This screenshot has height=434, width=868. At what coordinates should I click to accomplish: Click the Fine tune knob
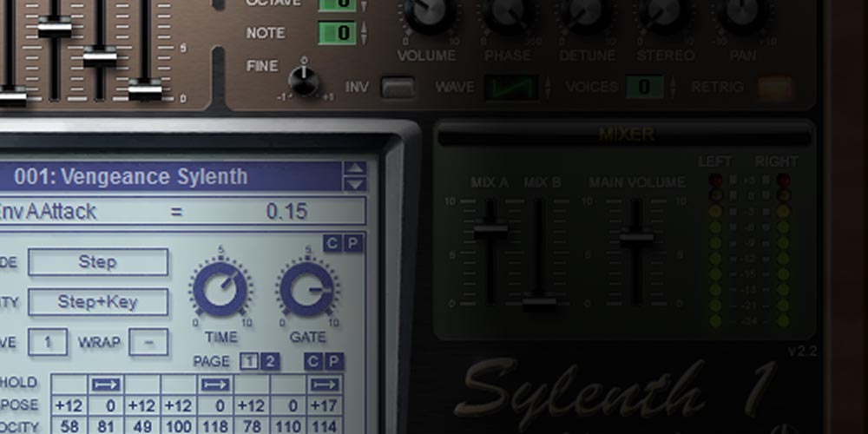303,82
